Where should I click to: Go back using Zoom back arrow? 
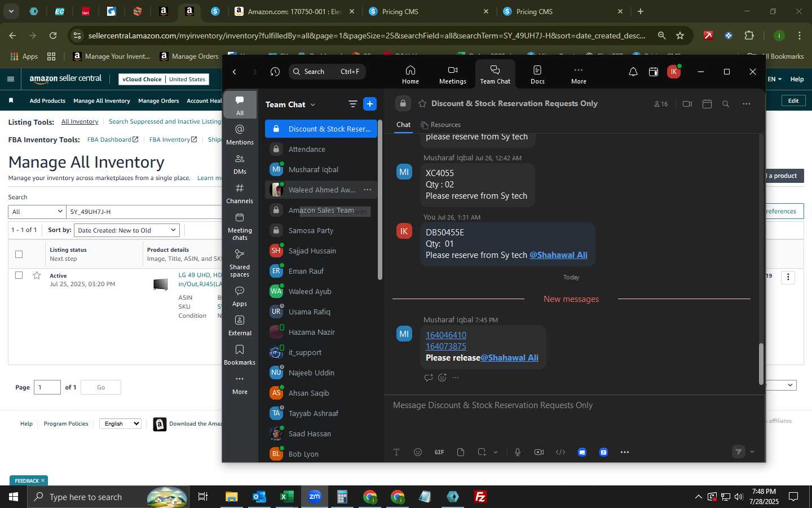click(x=235, y=72)
